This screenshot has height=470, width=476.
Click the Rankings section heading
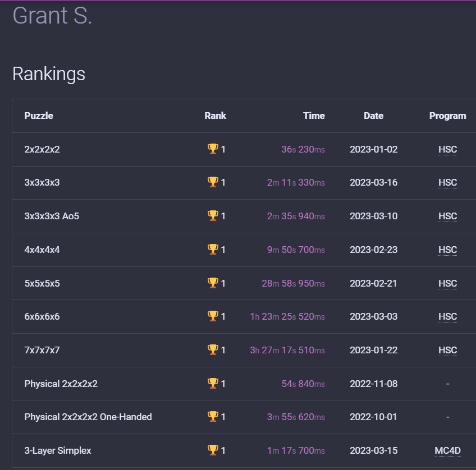point(49,74)
